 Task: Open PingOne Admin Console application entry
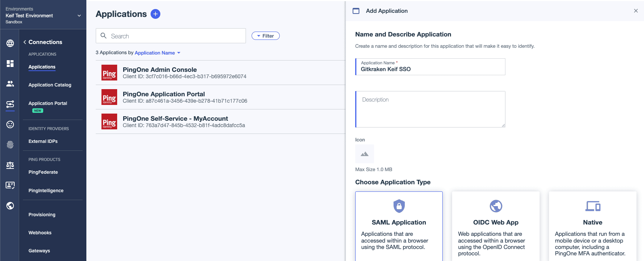click(x=220, y=73)
